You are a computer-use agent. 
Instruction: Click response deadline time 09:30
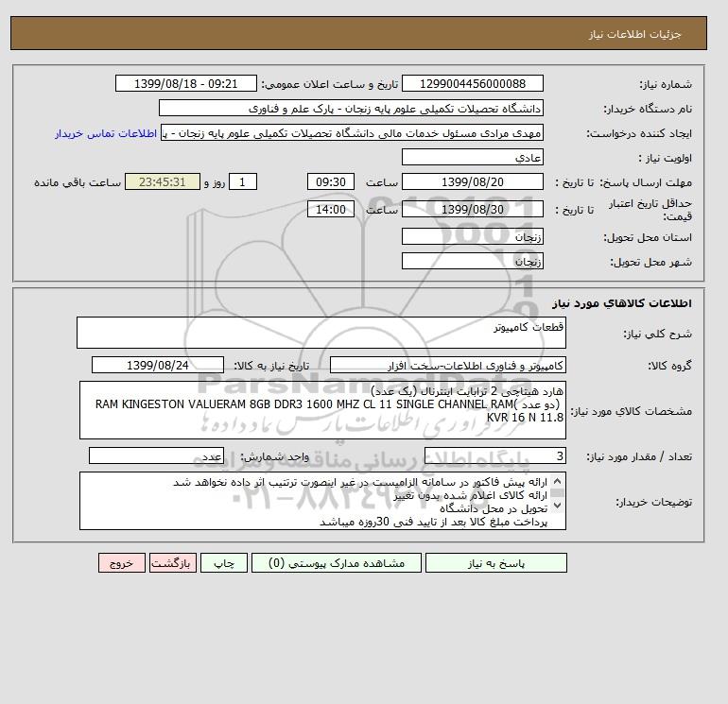tap(331, 182)
